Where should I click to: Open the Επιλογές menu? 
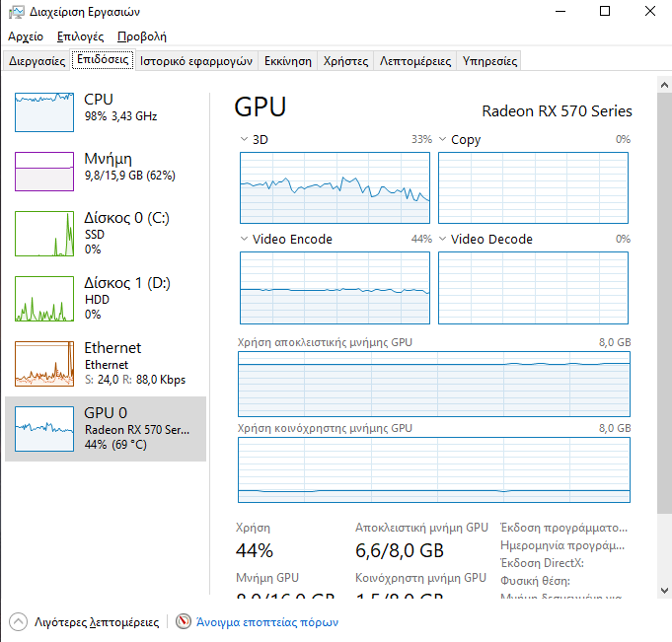(x=81, y=36)
